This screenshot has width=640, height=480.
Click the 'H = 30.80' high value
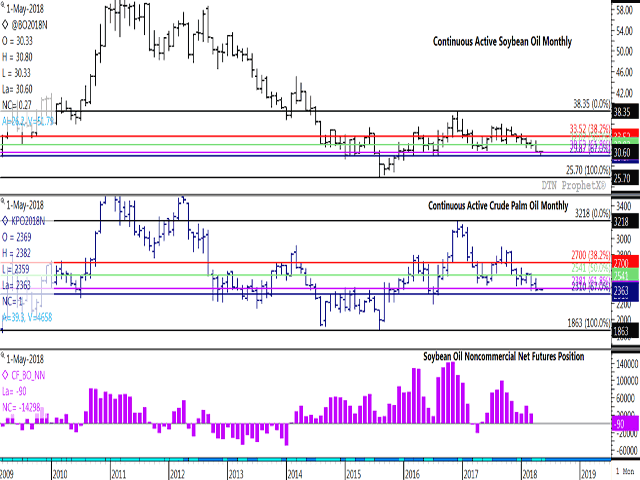pyautogui.click(x=17, y=57)
